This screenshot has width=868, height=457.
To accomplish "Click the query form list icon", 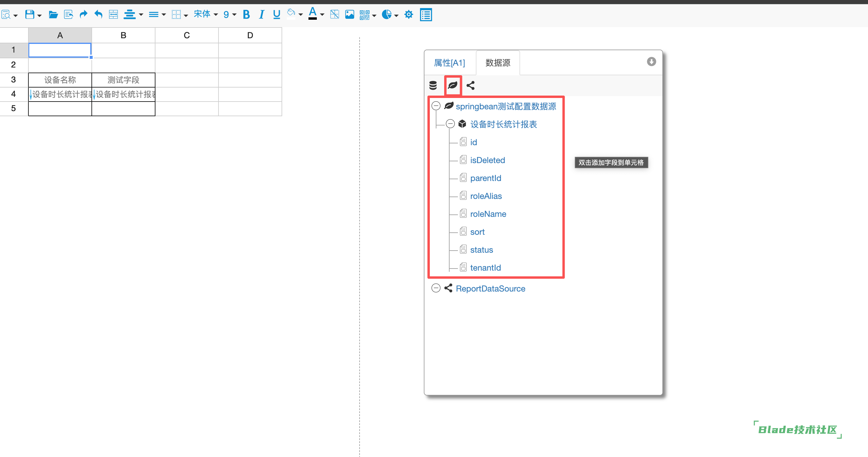I will pos(426,15).
